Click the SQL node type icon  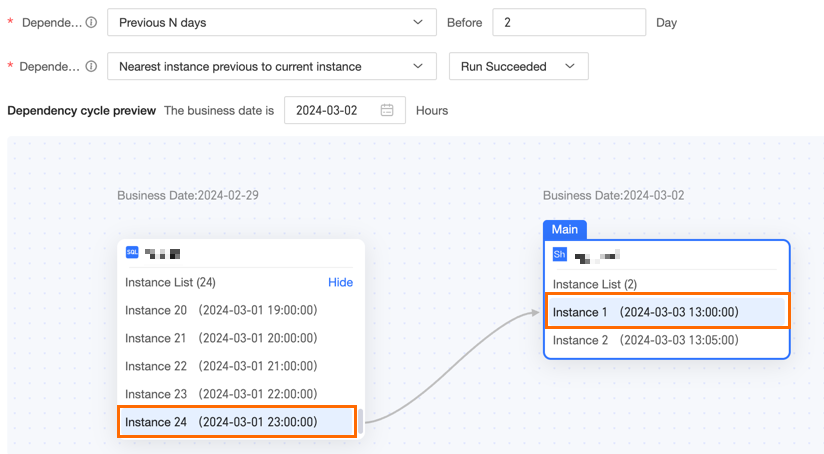(132, 252)
